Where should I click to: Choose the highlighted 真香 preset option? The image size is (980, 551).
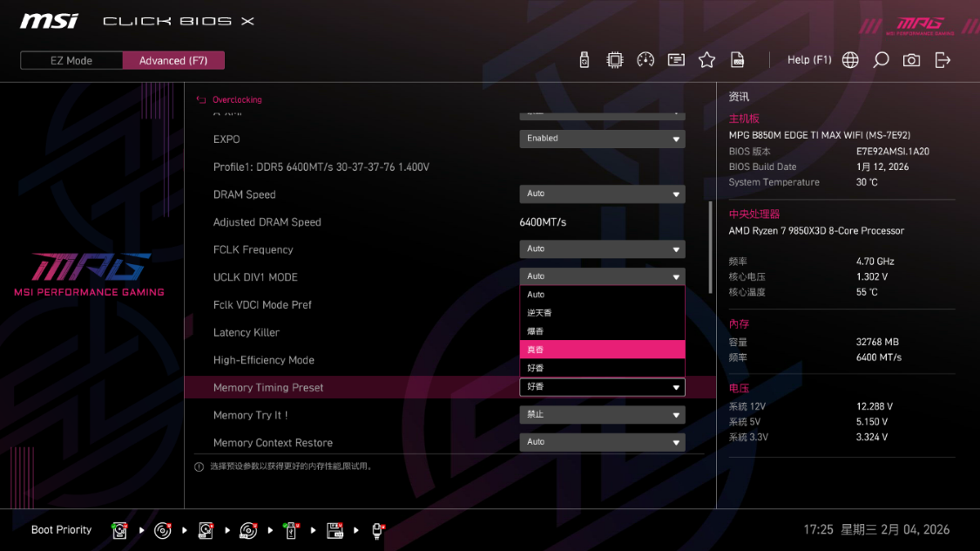point(602,350)
